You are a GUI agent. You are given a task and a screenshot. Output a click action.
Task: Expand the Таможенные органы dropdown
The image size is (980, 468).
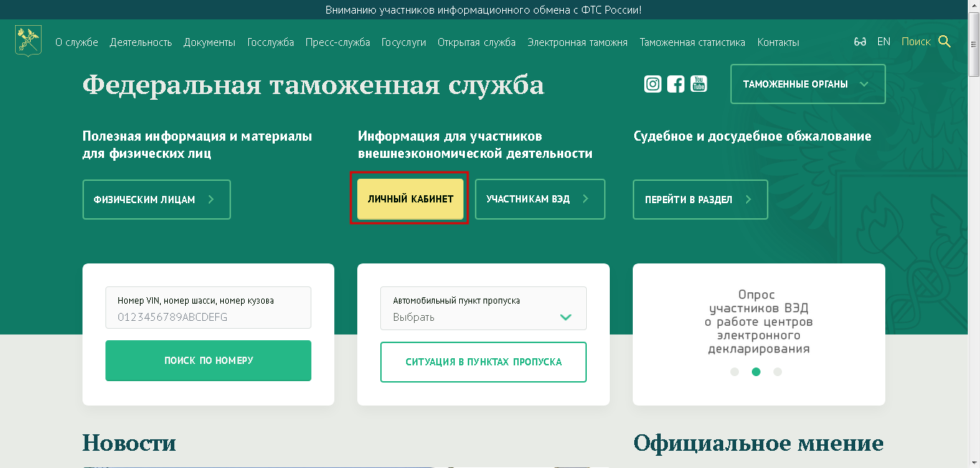coord(808,84)
